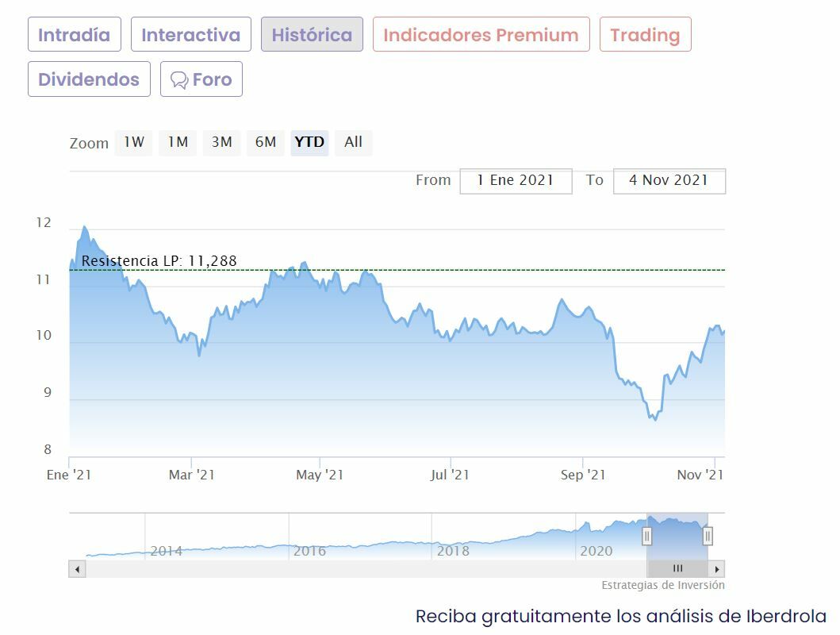Screen dimensions: 840x635
Task: Go to the Trading tab
Action: tap(645, 35)
